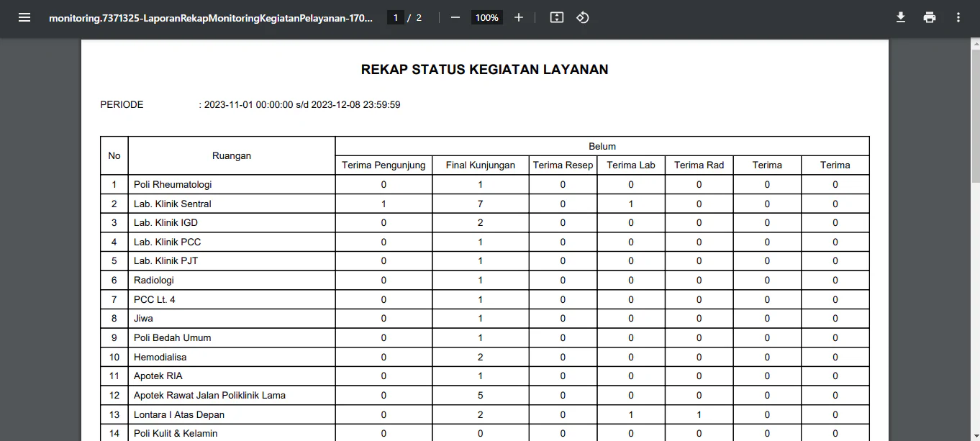Click the Belum header cell

coord(602,146)
